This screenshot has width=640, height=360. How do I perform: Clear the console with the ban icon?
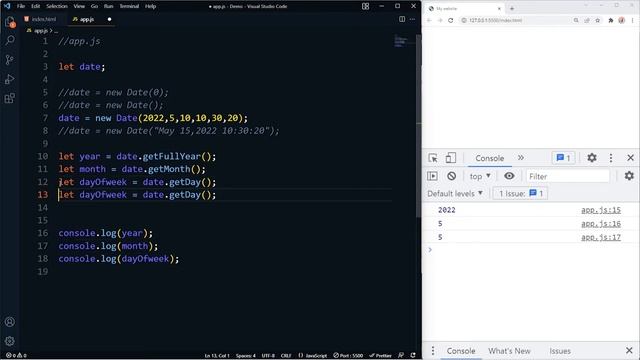[451, 176]
